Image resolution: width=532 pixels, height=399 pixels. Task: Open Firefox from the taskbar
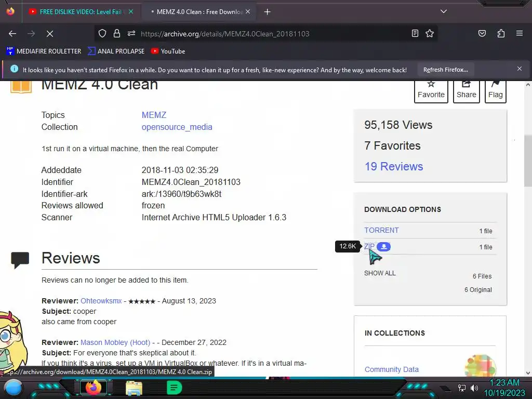94,388
